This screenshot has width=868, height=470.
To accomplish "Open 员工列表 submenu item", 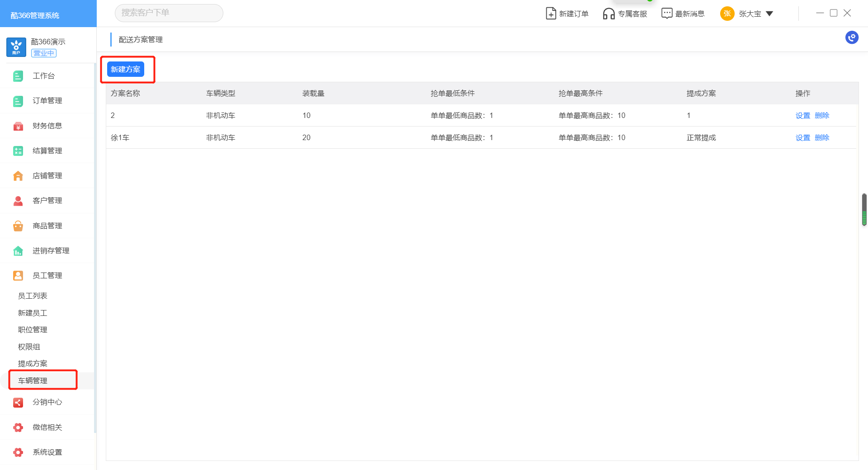I will tap(33, 296).
